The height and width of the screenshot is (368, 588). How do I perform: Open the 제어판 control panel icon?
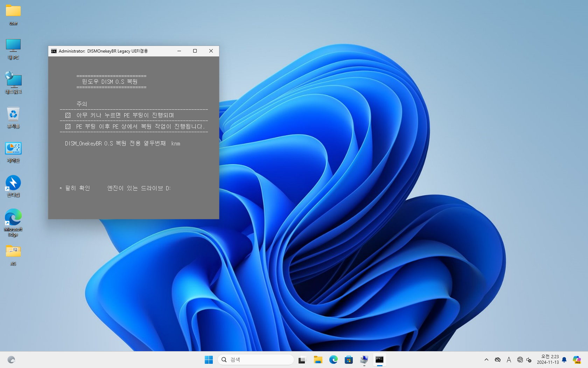13,152
